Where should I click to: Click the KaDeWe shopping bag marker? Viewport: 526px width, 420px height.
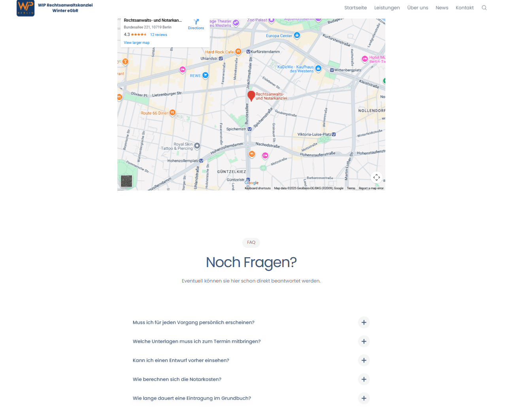click(319, 68)
